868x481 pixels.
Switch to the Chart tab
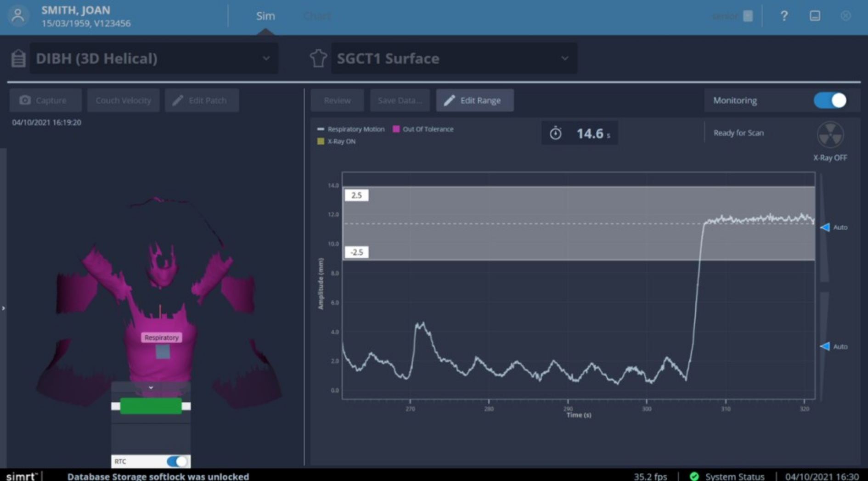(x=317, y=16)
